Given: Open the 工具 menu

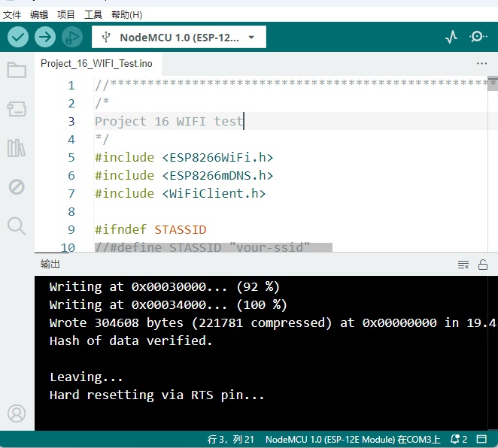Looking at the screenshot, I should (x=93, y=14).
